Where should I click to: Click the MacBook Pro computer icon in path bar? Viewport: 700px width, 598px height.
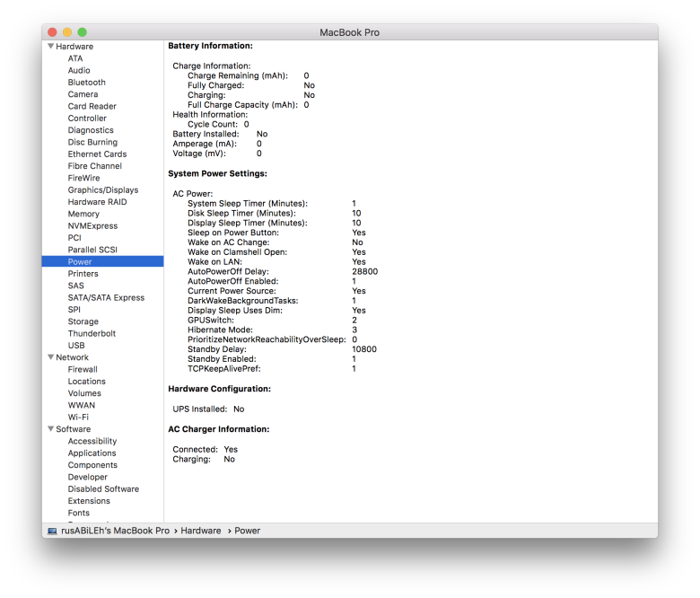pyautogui.click(x=52, y=531)
